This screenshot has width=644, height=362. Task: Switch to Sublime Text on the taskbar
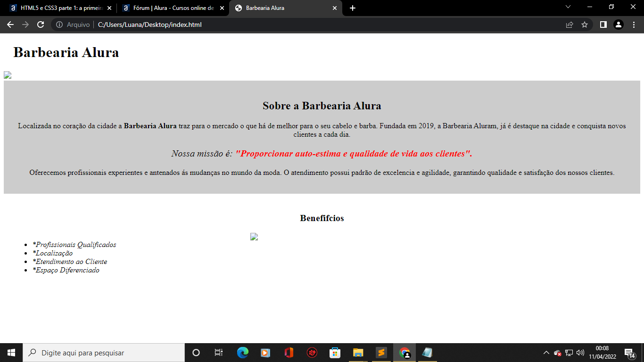(381, 353)
